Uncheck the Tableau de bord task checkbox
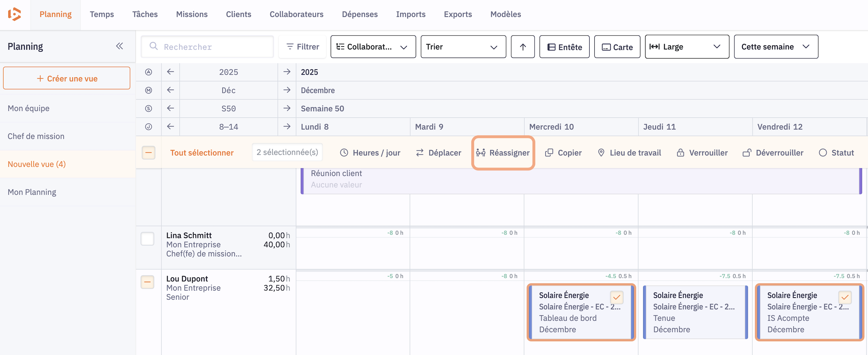Viewport: 868px width, 355px height. 616,297
